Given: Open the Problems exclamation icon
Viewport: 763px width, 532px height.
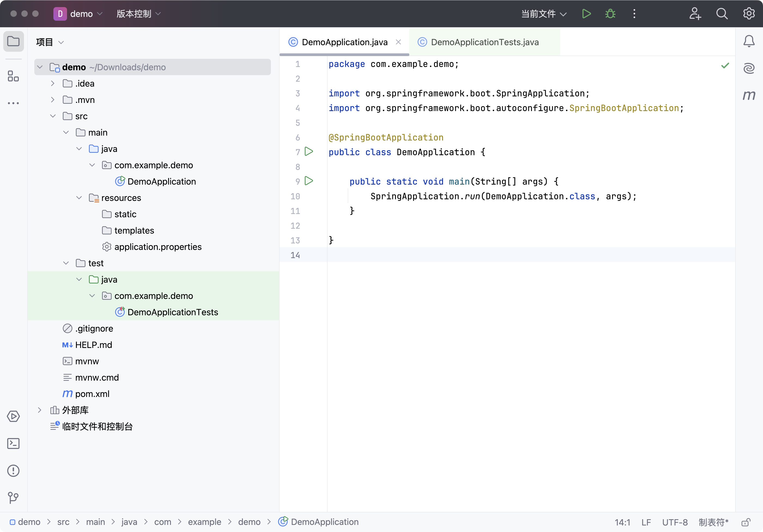Looking at the screenshot, I should (13, 471).
